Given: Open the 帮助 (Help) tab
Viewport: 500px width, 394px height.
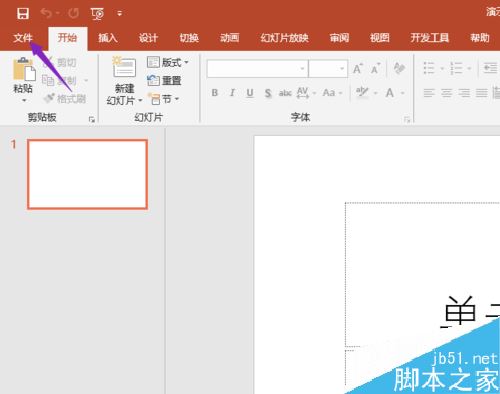Looking at the screenshot, I should [480, 38].
